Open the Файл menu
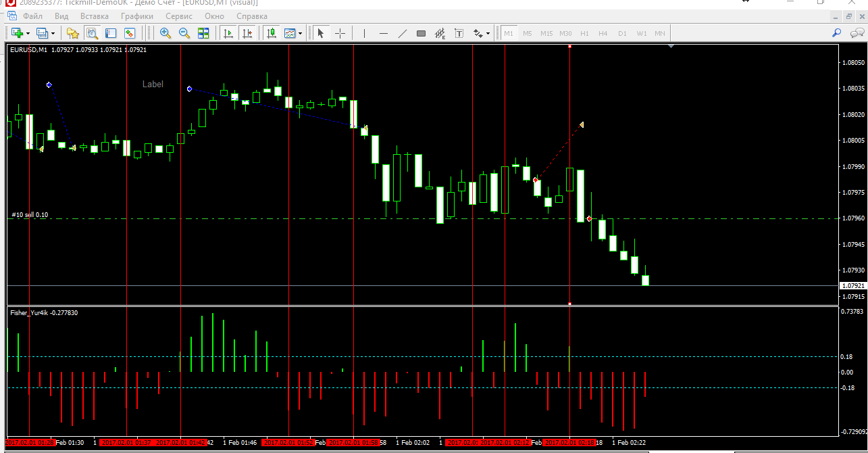This screenshot has height=453, width=868. 32,16
